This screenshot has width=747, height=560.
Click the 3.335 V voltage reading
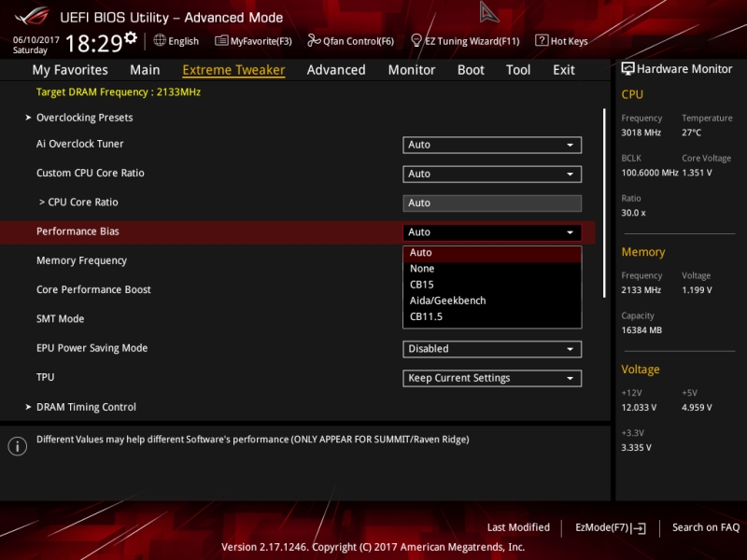pos(637,448)
